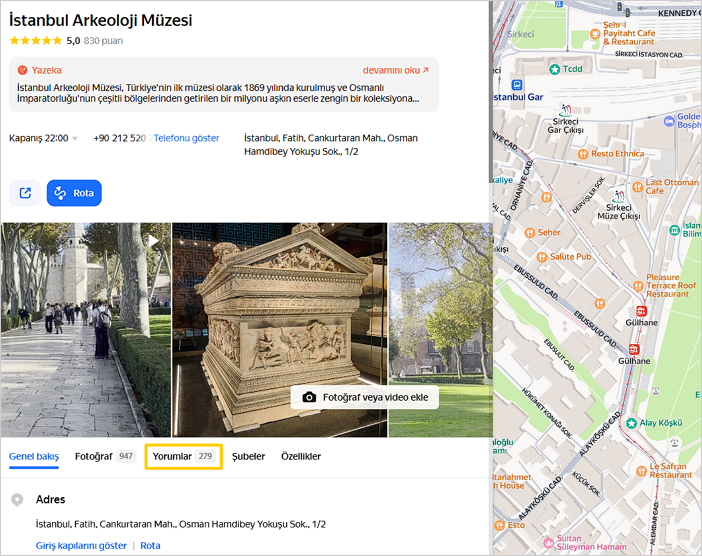The width and height of the screenshot is (702, 556).
Task: Click the Sultan Süleyman Hamam marker
Action: click(548, 543)
